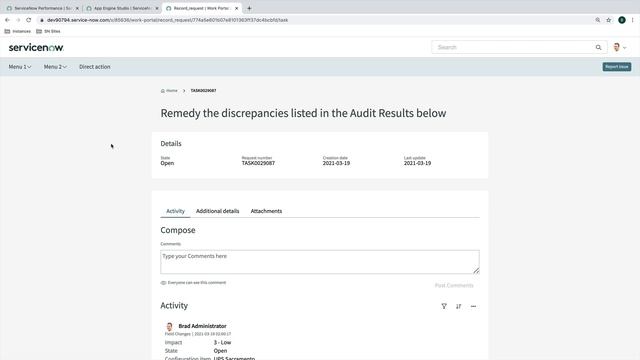Click the browser address bar URL
Screen dimensions: 640x360
point(167,20)
